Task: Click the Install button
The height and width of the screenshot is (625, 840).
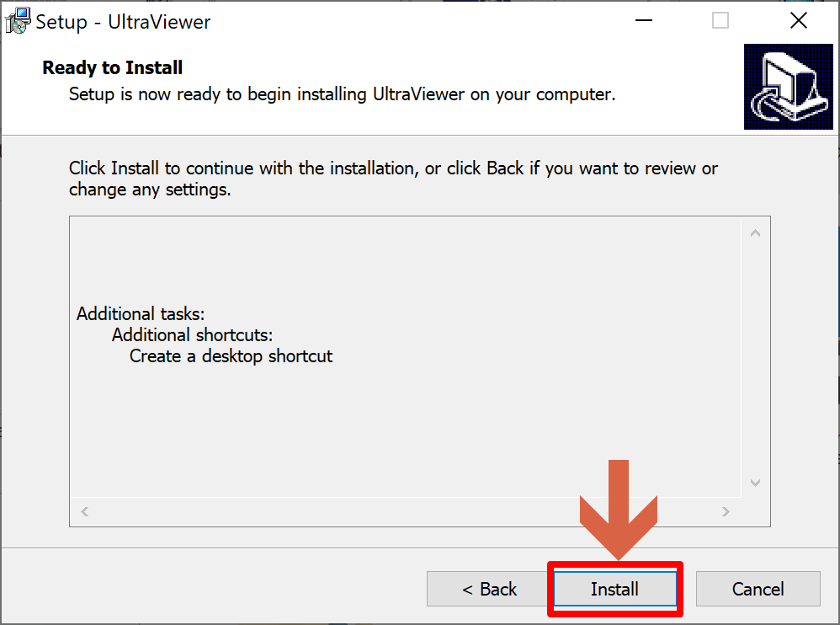Action: pos(614,589)
